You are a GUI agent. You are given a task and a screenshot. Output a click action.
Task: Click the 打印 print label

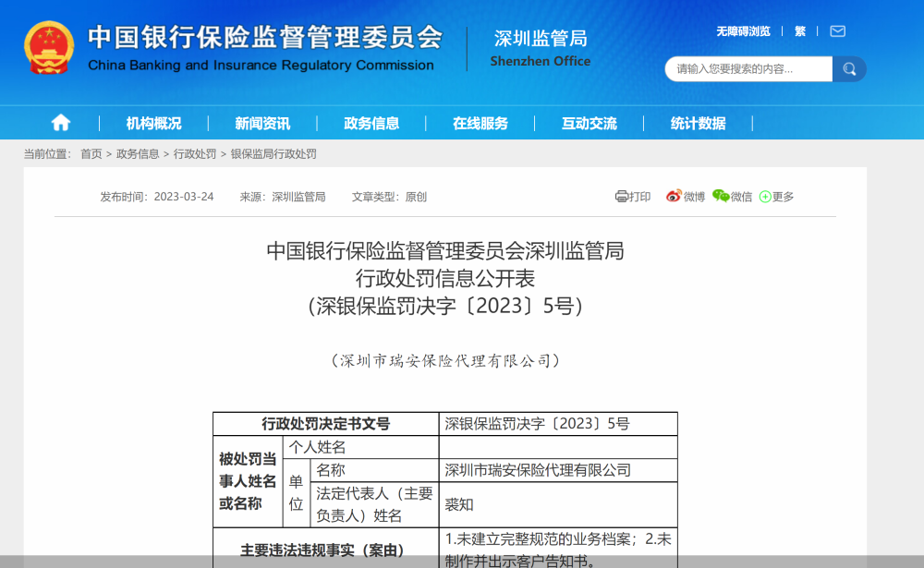point(639,197)
